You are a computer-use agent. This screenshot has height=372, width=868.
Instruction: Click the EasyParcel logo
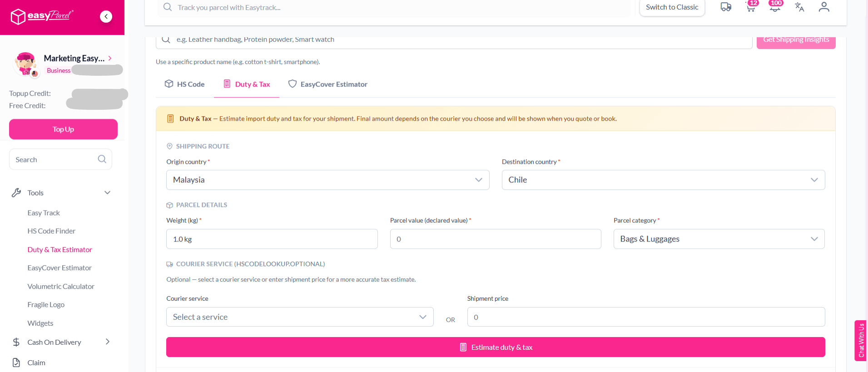(x=42, y=16)
